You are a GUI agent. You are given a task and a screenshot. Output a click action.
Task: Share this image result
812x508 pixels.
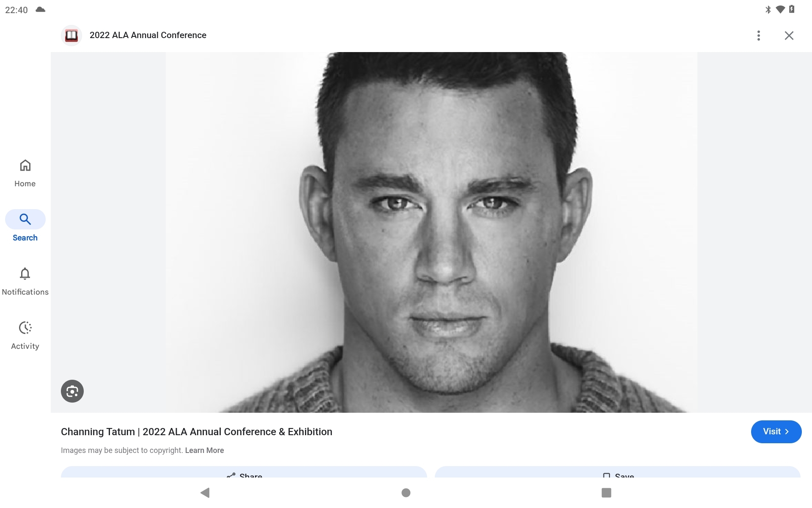(244, 472)
